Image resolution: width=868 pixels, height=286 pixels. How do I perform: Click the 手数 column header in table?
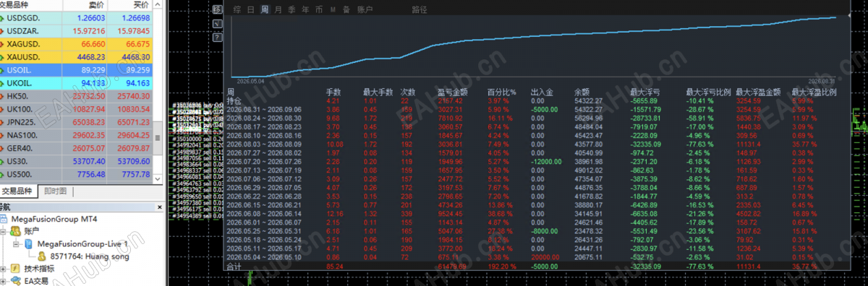tap(333, 92)
